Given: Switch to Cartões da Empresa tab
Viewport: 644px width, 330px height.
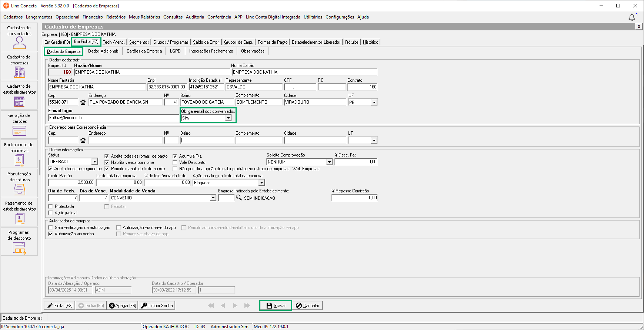Looking at the screenshot, I should click(144, 51).
